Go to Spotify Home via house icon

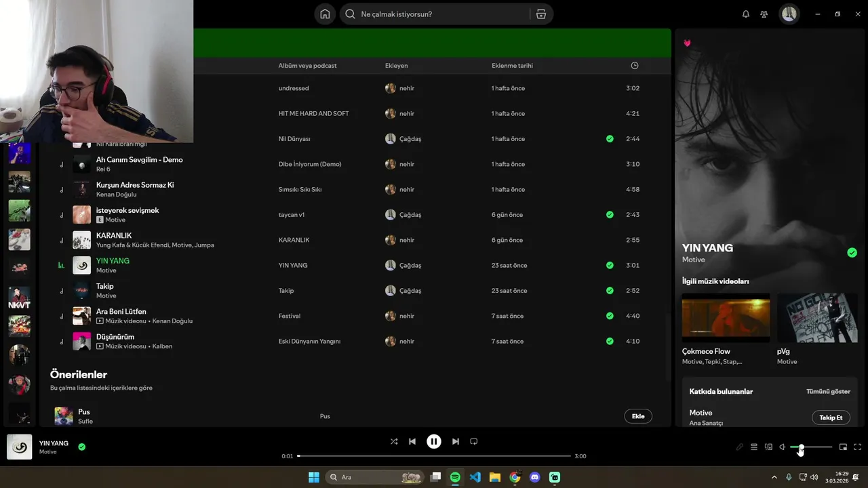click(x=325, y=14)
